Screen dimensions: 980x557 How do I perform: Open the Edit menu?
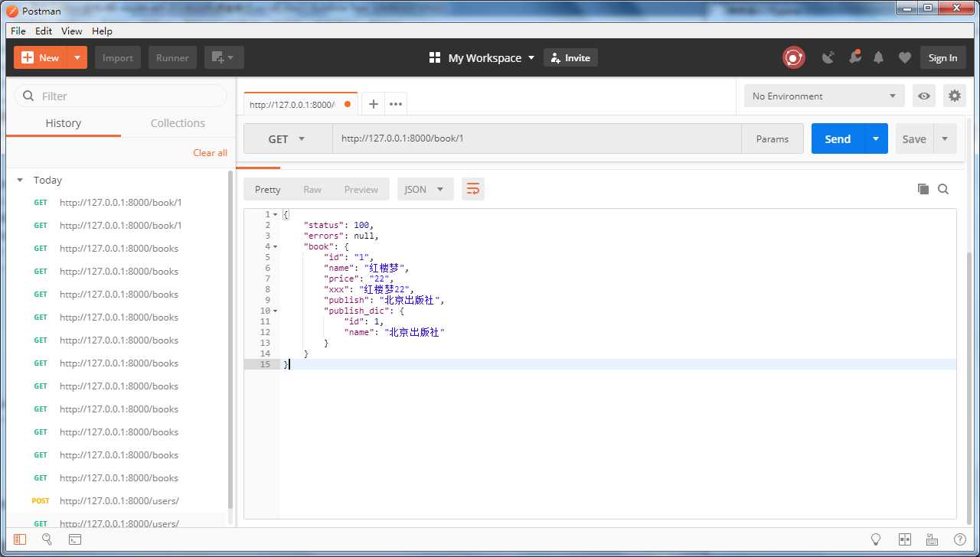coord(44,31)
